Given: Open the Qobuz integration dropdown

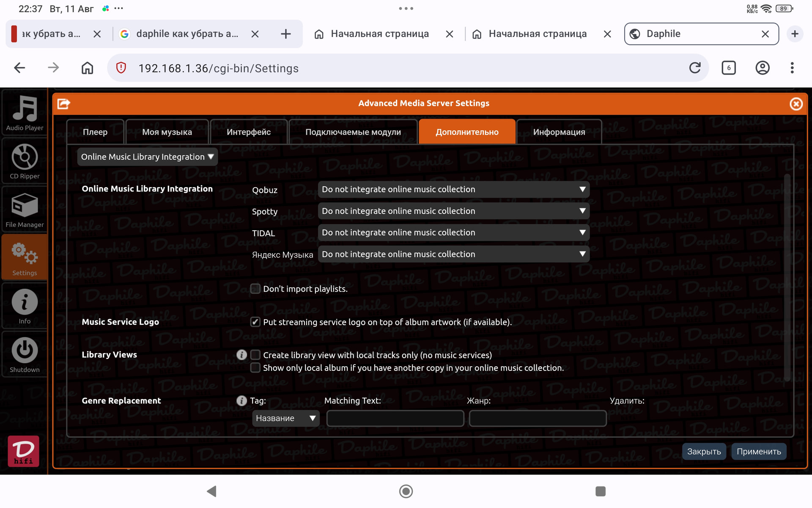Looking at the screenshot, I should pyautogui.click(x=453, y=189).
